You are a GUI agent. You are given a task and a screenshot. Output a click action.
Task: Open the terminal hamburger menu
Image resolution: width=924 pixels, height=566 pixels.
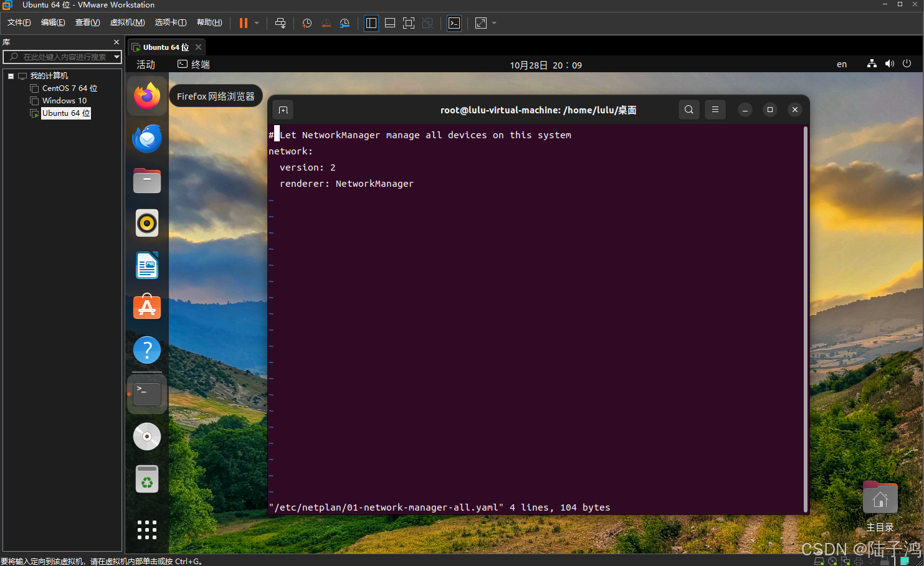click(x=715, y=110)
